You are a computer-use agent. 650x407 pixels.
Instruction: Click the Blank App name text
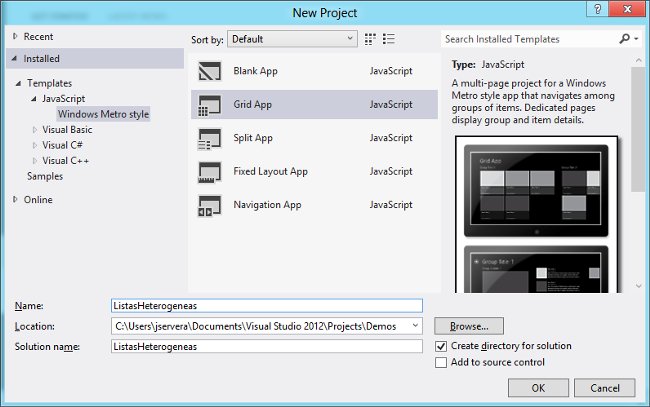(255, 71)
